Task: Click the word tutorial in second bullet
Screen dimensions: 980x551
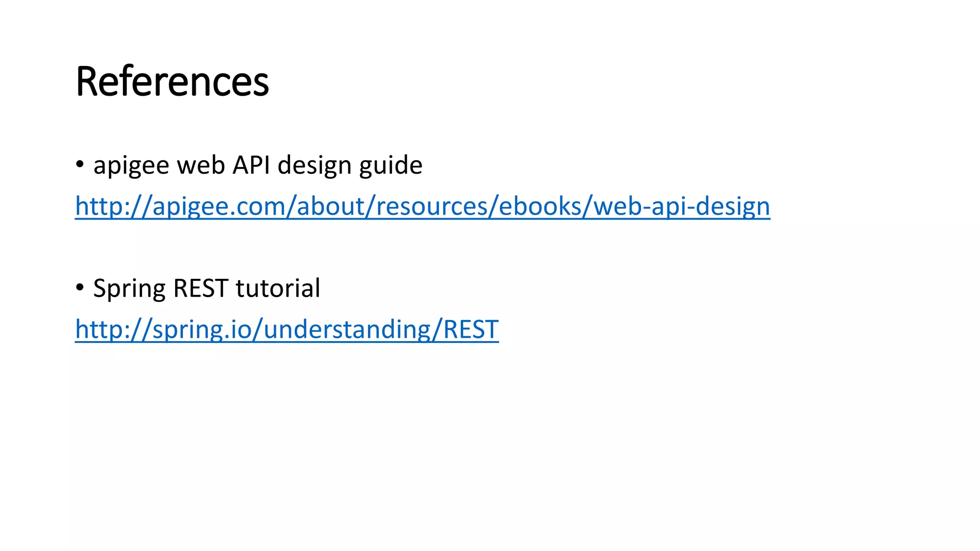Action: 278,288
